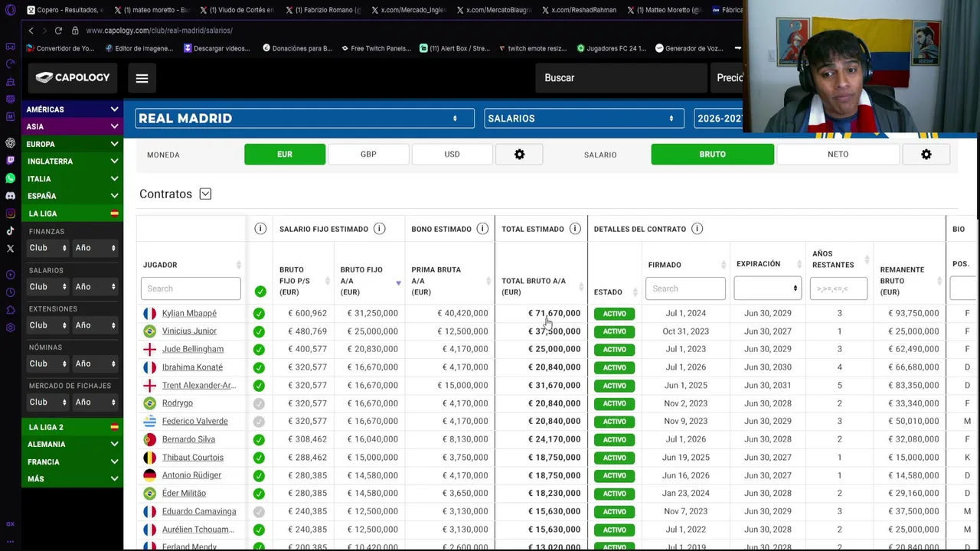Switch to the Viudo de Cortés tab
The height and width of the screenshot is (551, 980).
238,10
